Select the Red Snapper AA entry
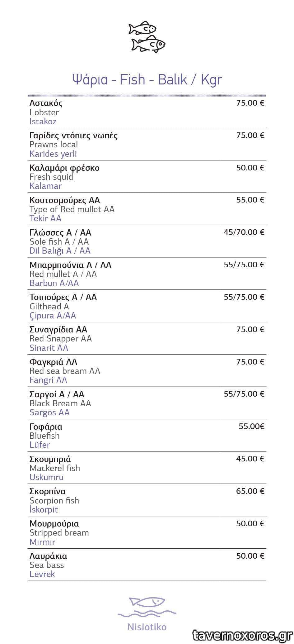The height and width of the screenshot is (644, 294). (x=61, y=339)
